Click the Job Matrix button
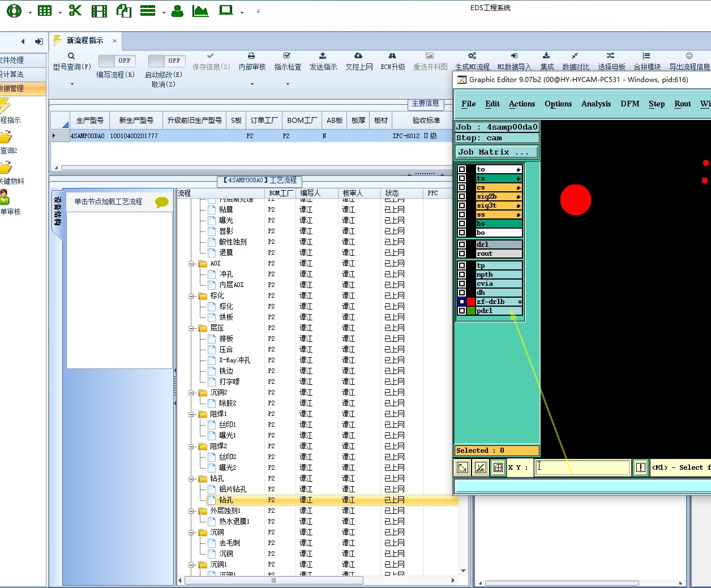Image resolution: width=711 pixels, height=588 pixels. tap(496, 152)
